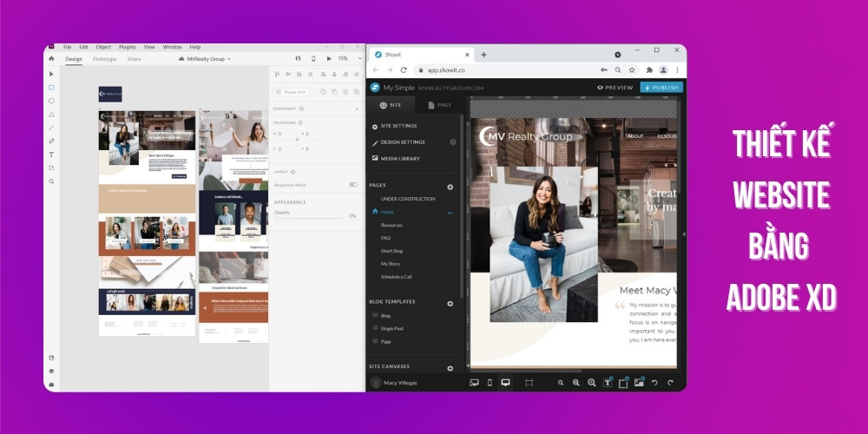
Task: Select the Schedule a Call page
Action: point(397,277)
